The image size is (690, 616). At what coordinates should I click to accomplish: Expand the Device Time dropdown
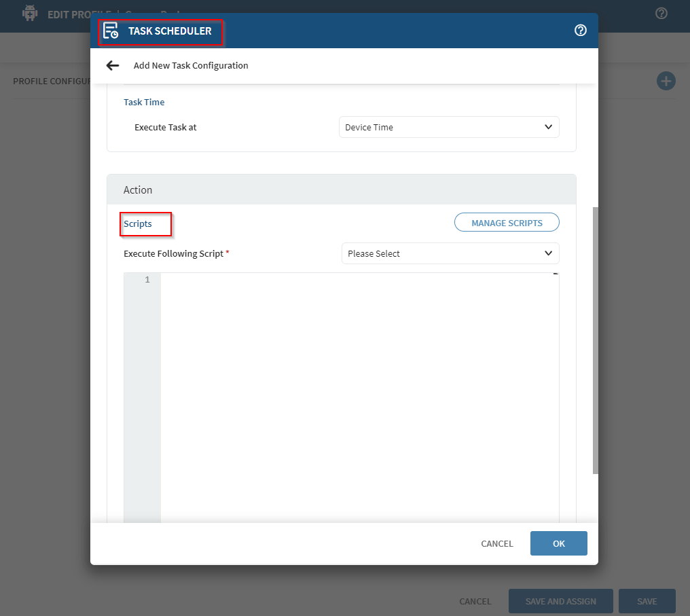coord(448,127)
